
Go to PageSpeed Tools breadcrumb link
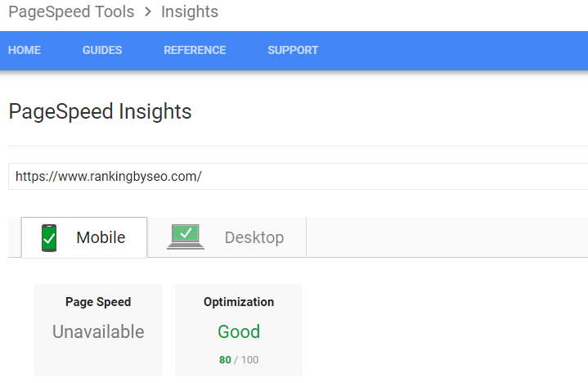(71, 11)
